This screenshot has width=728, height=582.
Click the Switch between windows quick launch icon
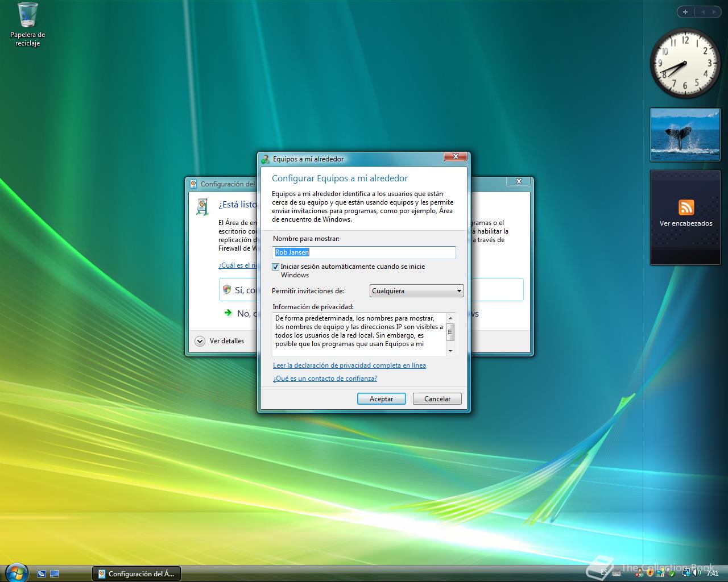point(42,573)
